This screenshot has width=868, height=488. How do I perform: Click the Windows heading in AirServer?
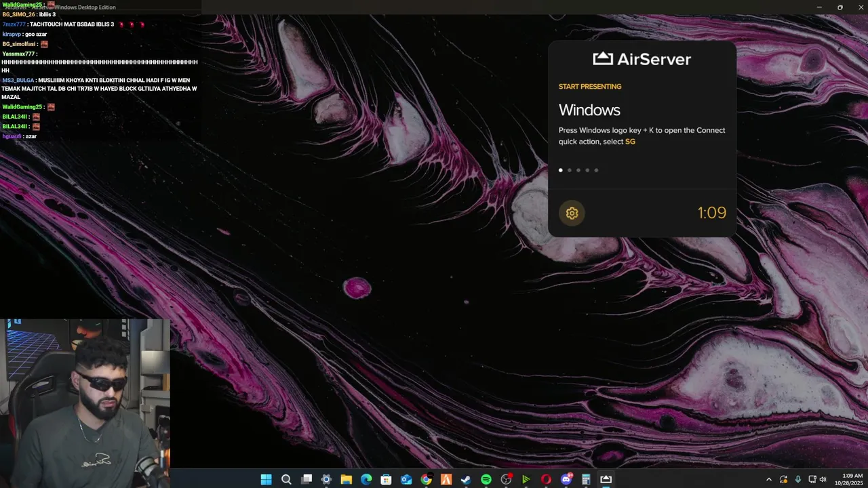[x=589, y=110]
